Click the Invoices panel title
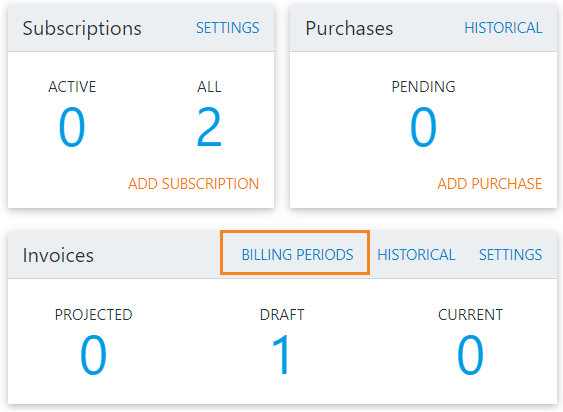Screen dimensions: 563x412 pos(58,255)
